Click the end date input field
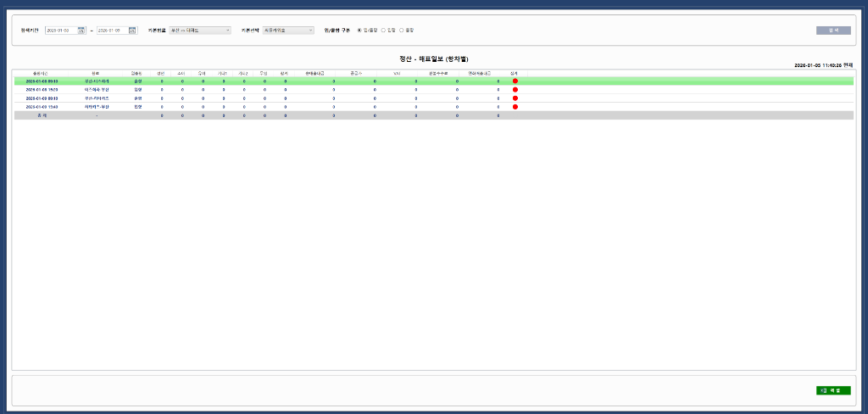This screenshot has height=414, width=868. pos(112,31)
